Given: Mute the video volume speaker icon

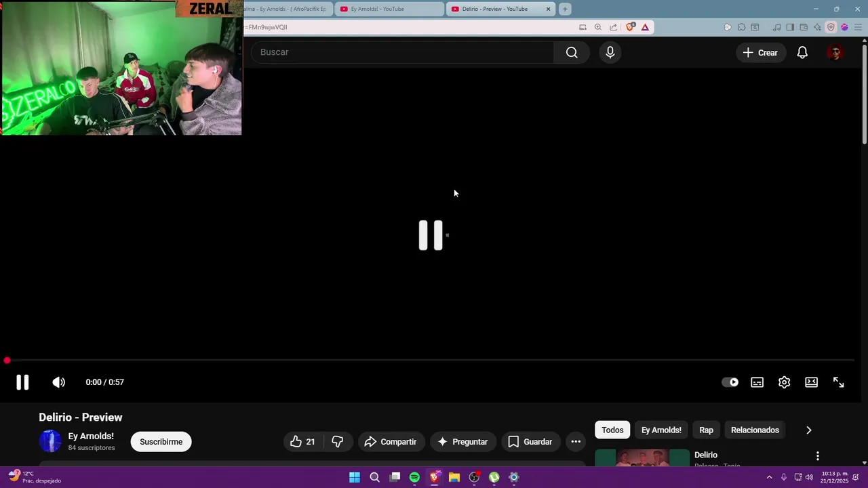Looking at the screenshot, I should coord(59,382).
